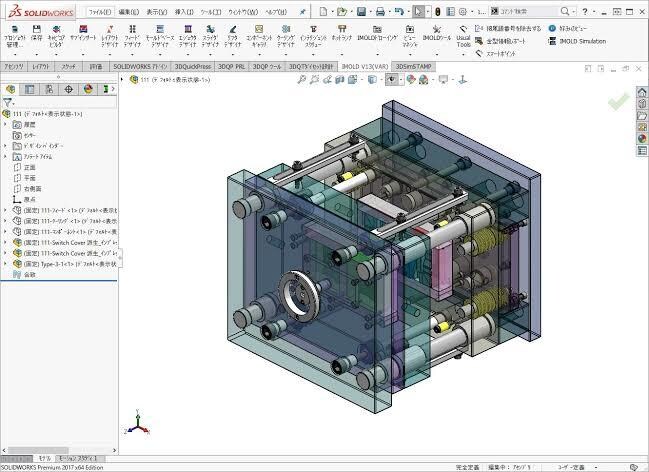Switch to the 3DQuickPress tab
Screen dimensions: 649x472
tap(193, 66)
